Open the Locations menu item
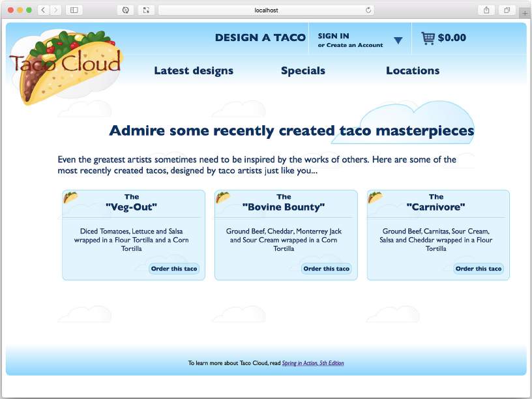 (413, 70)
